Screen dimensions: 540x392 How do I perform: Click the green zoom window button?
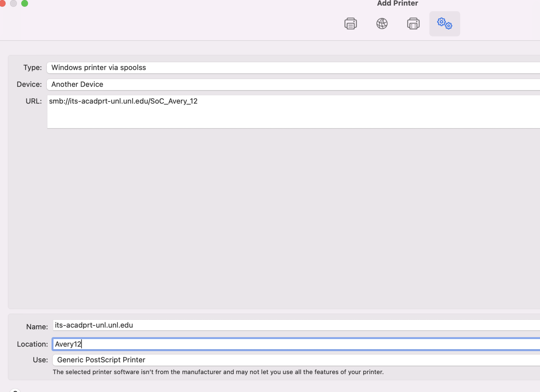pyautogui.click(x=25, y=3)
